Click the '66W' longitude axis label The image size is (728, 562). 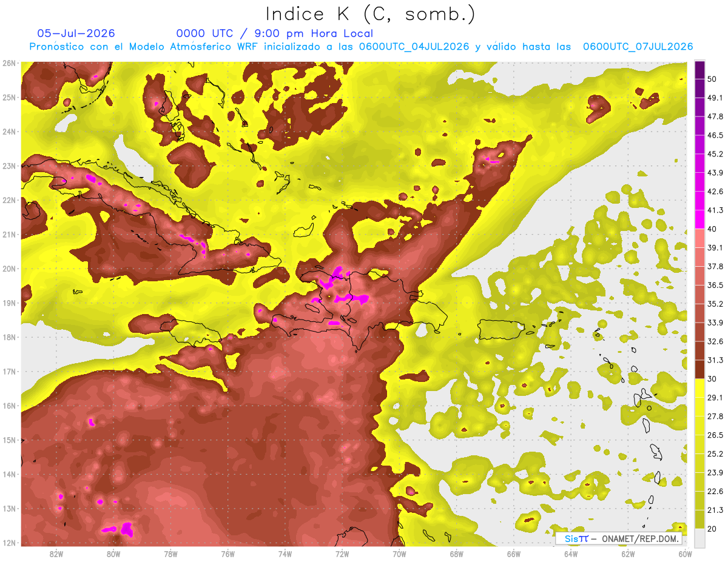point(514,554)
